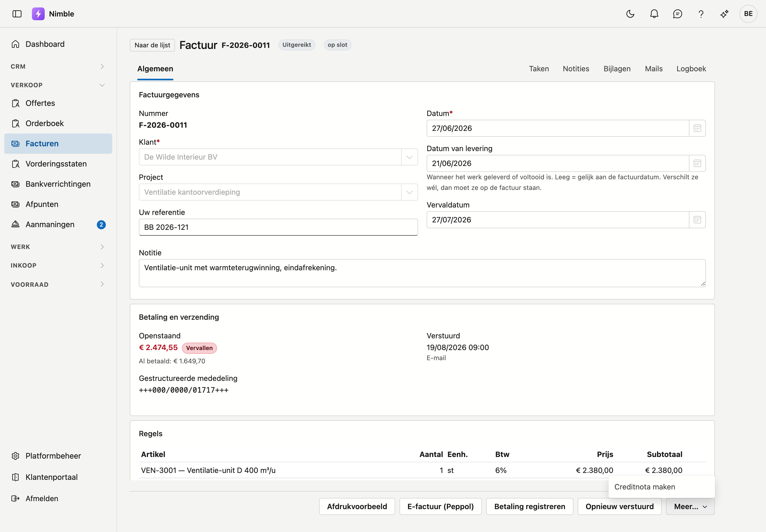Screen dimensions: 766x532
Task: Open calendar picker for Datum van levering
Action: coord(697,163)
